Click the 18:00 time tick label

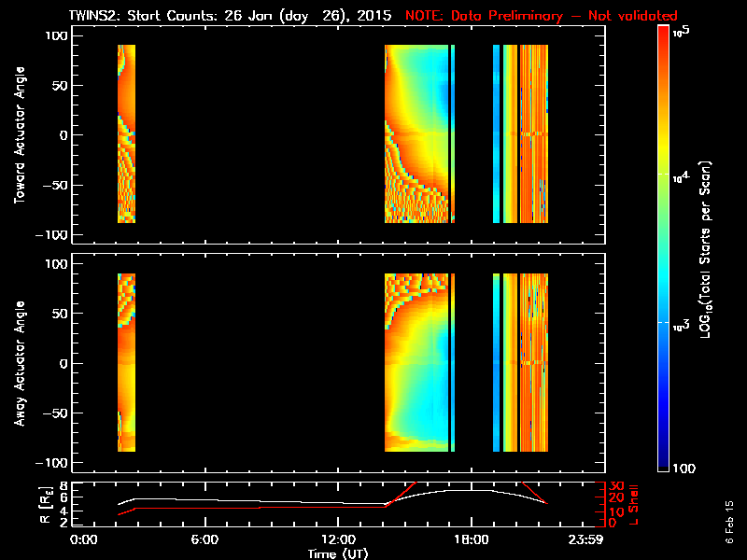point(470,540)
